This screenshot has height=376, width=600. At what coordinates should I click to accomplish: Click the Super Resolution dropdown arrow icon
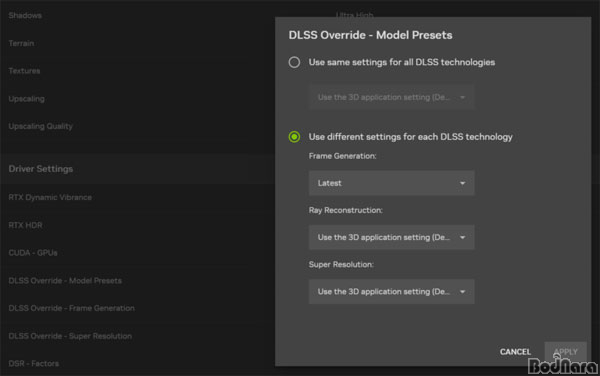pos(462,292)
